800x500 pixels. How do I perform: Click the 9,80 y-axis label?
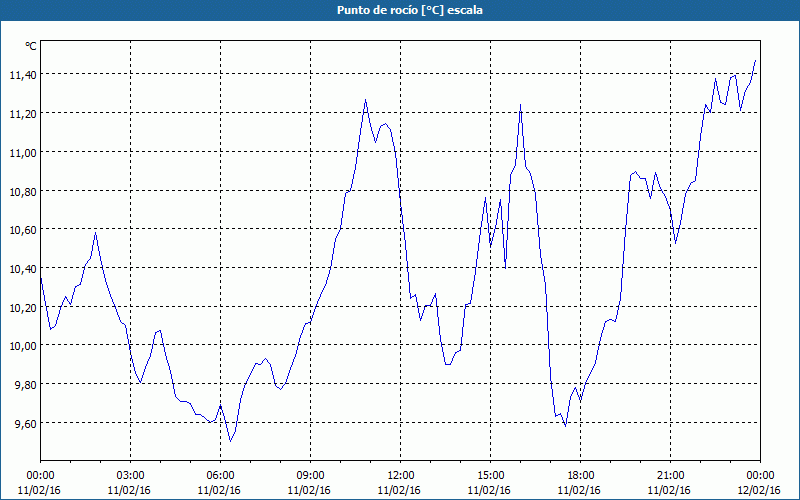point(26,385)
